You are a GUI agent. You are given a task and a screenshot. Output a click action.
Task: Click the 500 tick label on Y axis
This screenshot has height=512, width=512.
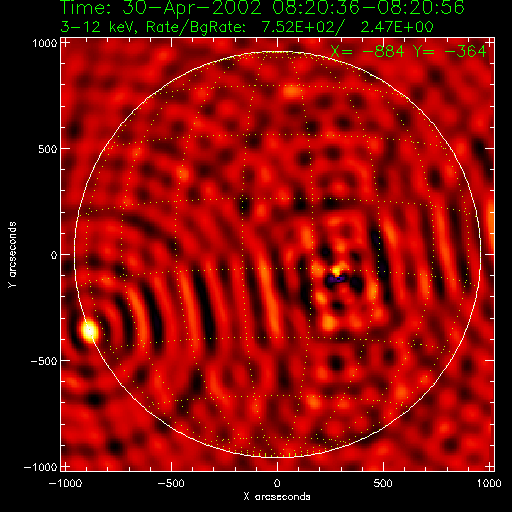click(x=47, y=149)
